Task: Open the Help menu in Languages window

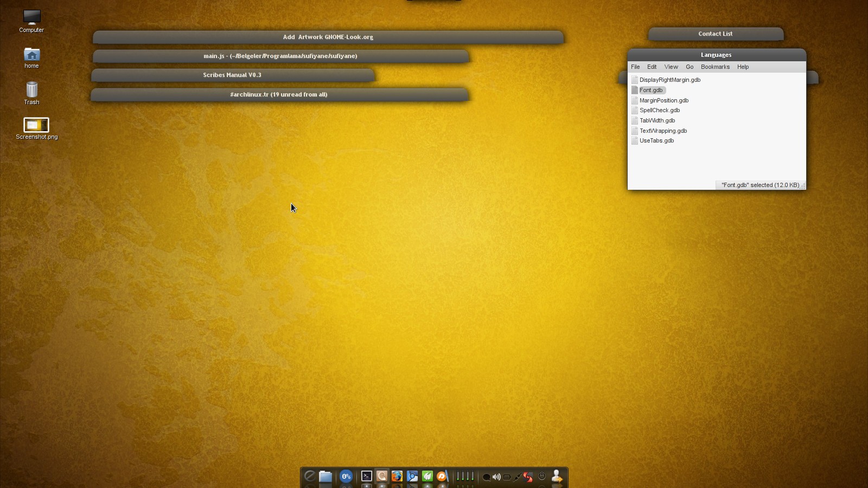Action: [743, 67]
